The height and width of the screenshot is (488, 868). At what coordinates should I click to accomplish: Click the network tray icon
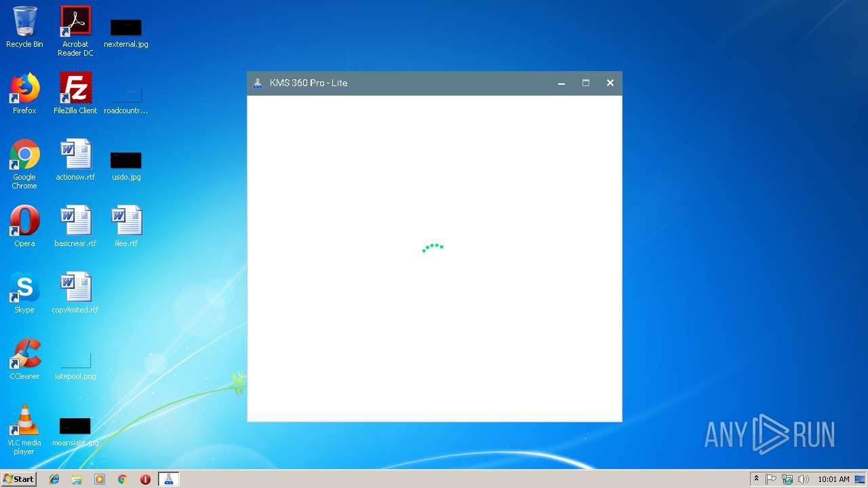[787, 479]
